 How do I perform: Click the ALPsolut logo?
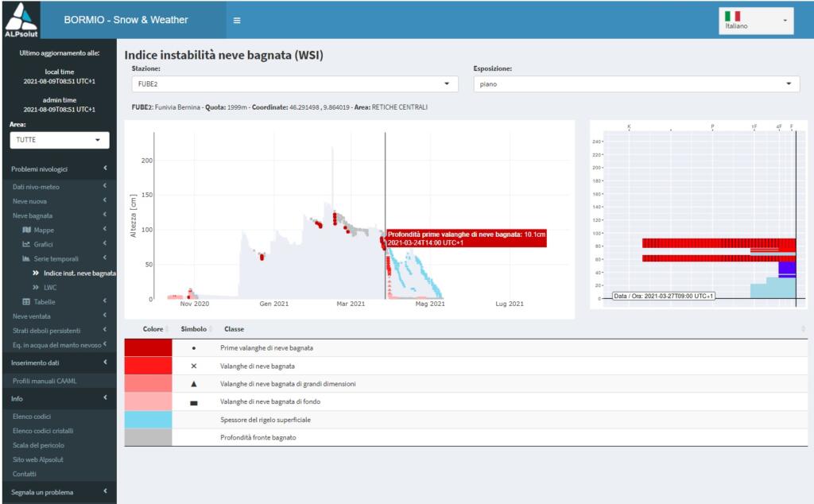coord(21,20)
